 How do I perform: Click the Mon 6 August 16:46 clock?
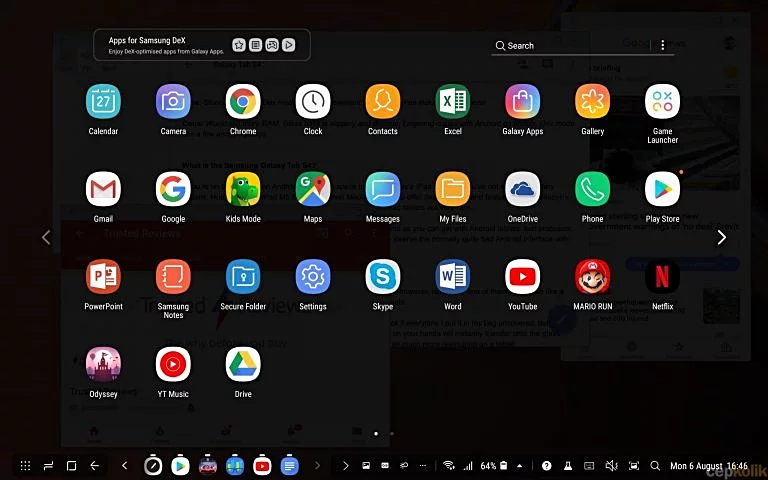pyautogui.click(x=709, y=466)
